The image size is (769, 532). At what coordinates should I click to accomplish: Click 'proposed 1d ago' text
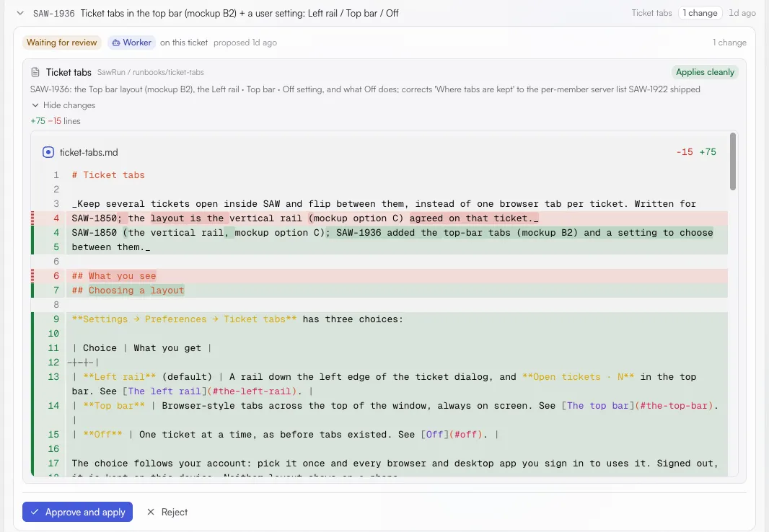[x=245, y=43]
